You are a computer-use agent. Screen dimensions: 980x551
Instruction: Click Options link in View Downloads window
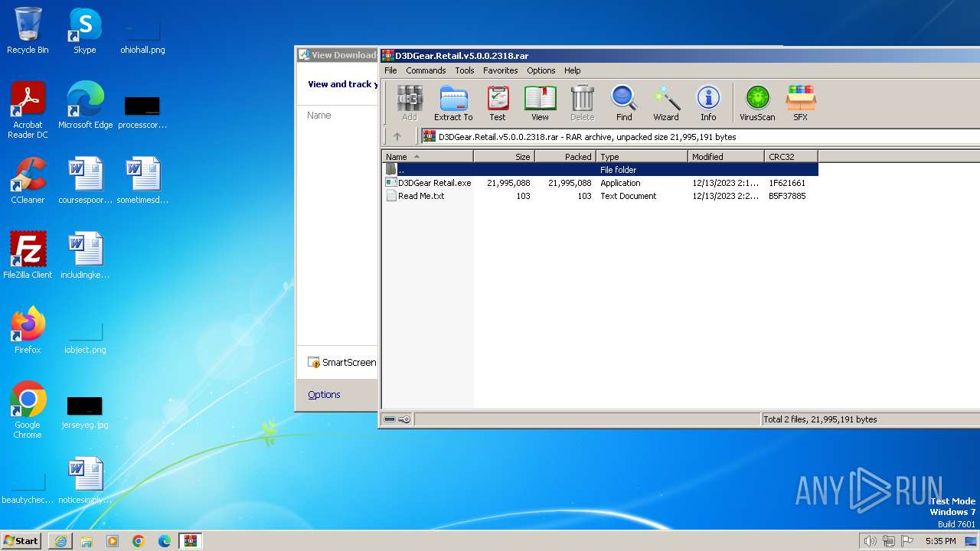[324, 395]
